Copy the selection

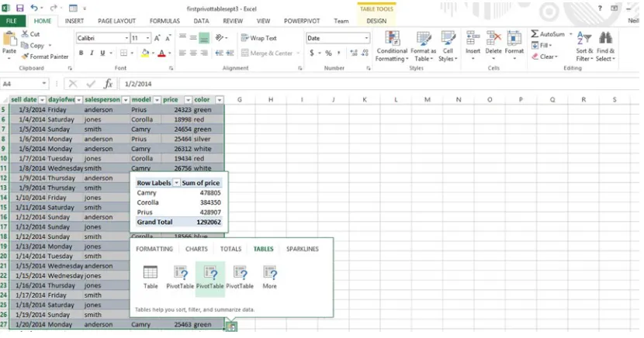(x=33, y=46)
